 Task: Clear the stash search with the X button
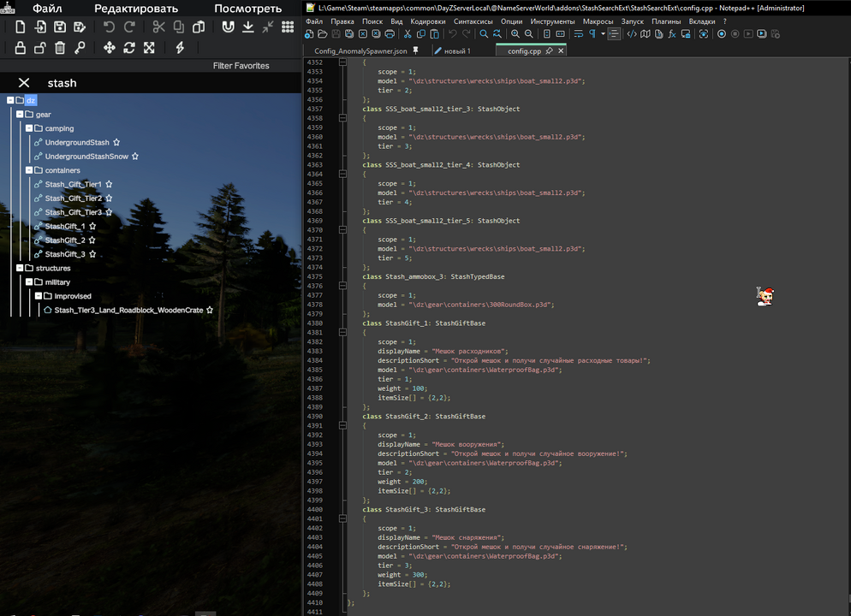(24, 82)
